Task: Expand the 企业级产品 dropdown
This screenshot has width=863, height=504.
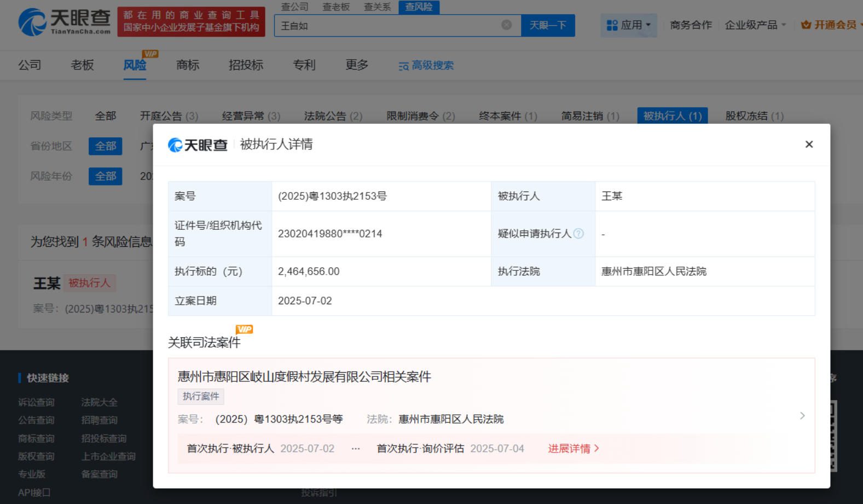Action: click(755, 25)
